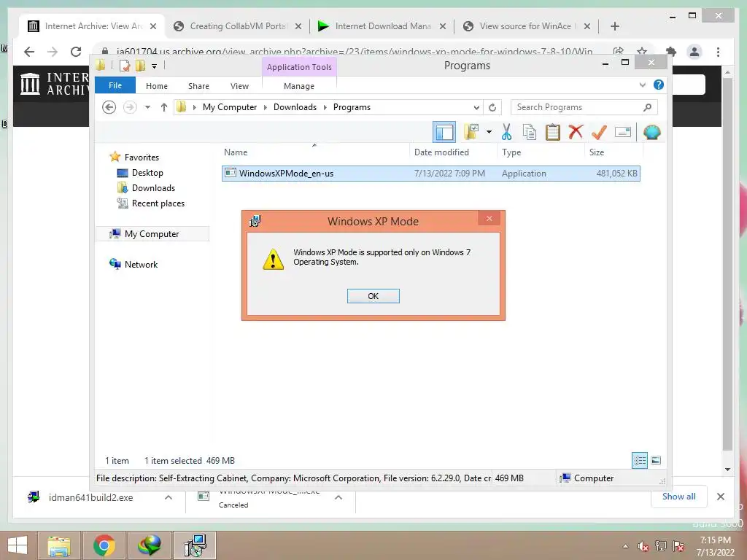Open idman641build2.exe download options chevron

[169, 497]
